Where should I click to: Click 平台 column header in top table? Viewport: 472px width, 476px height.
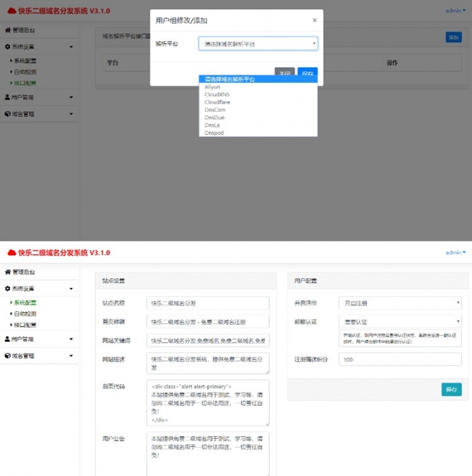pos(113,63)
